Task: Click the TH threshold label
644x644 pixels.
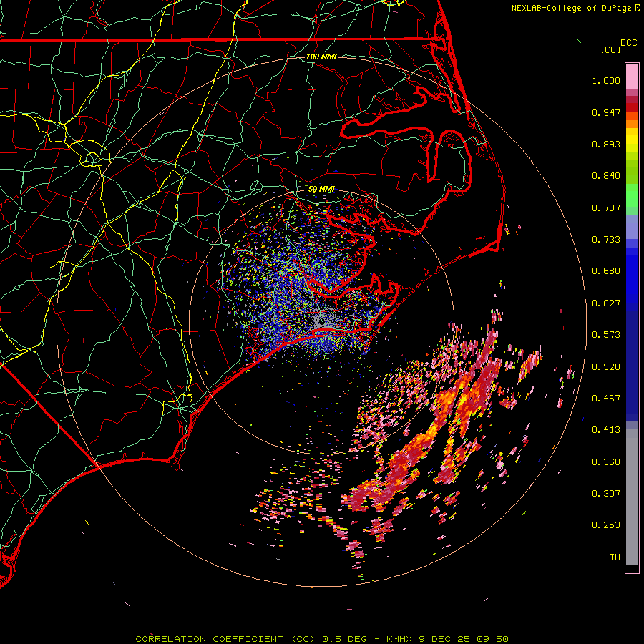Action: tap(615, 557)
